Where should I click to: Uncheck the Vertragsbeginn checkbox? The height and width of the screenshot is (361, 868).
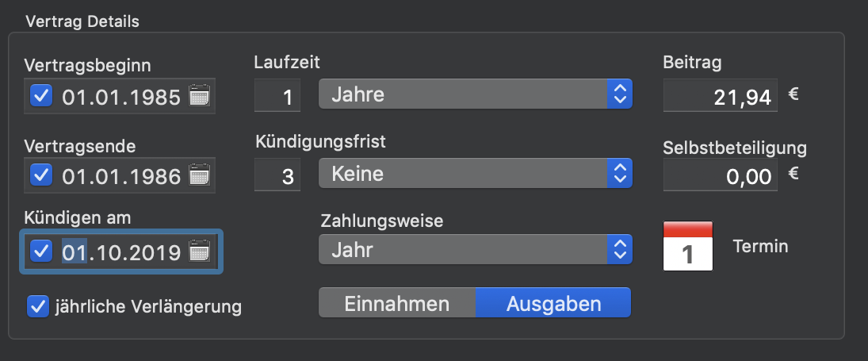[x=41, y=96]
